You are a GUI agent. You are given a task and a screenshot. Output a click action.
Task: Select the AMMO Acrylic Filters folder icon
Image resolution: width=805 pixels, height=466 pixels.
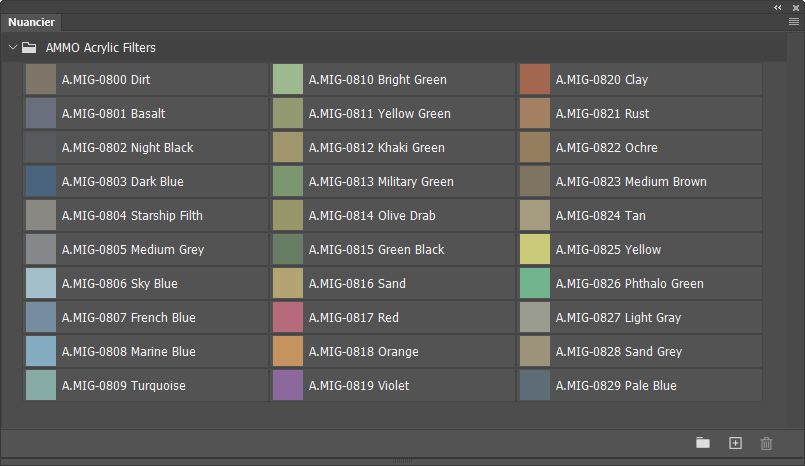pyautogui.click(x=29, y=48)
